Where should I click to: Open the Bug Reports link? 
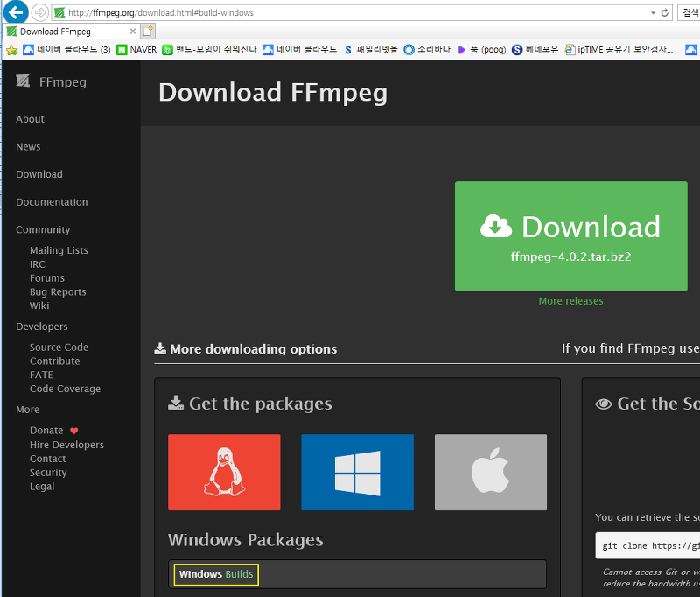point(58,291)
